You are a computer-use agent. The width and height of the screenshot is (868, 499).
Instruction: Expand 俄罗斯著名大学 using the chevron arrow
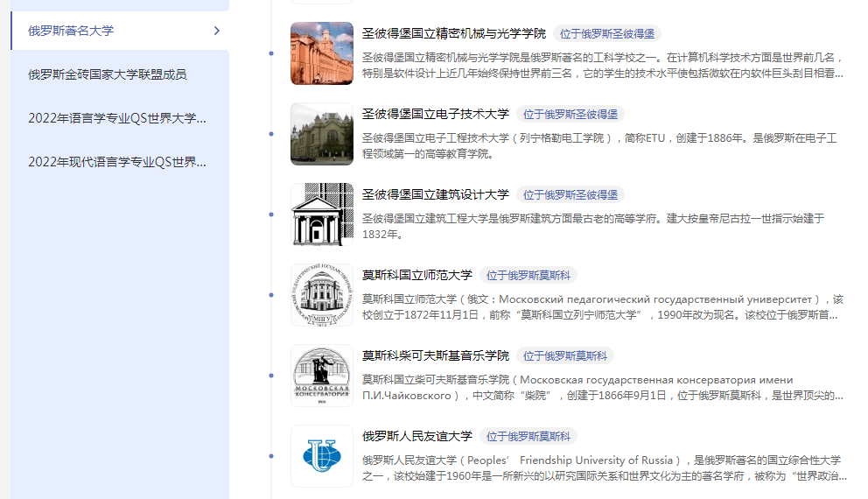[x=217, y=31]
